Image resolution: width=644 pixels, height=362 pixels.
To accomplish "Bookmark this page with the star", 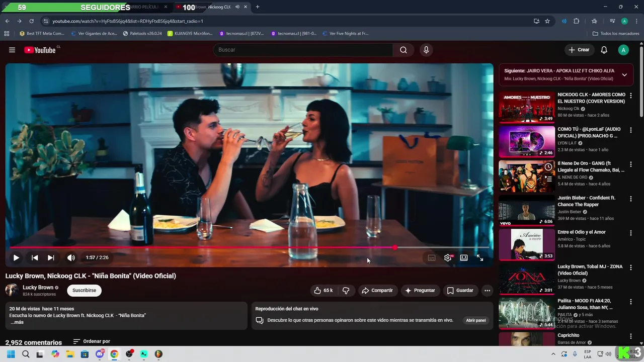I will pos(547,21).
